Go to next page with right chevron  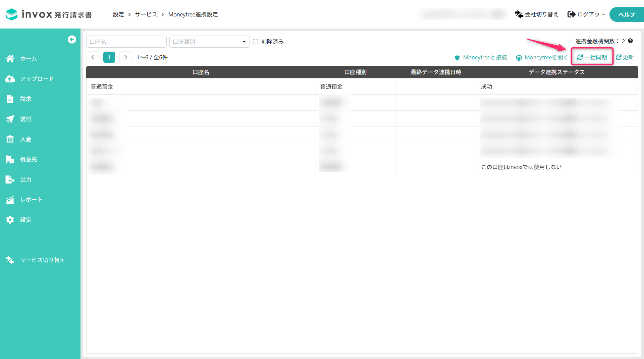[x=126, y=57]
